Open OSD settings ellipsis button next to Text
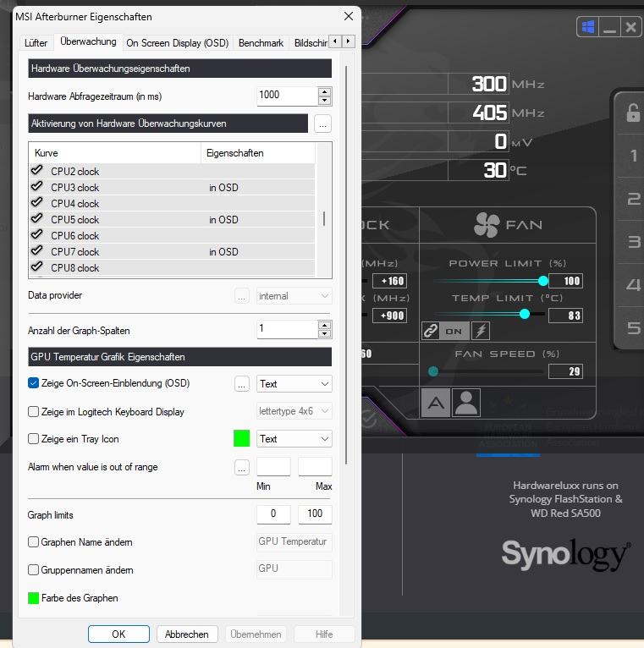This screenshot has width=644, height=648. click(242, 384)
